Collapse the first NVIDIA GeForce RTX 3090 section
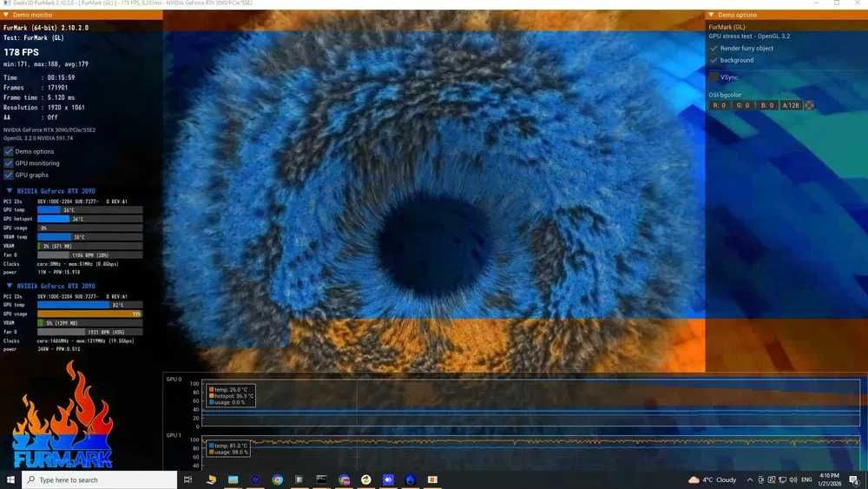The image size is (868, 489). (10, 190)
